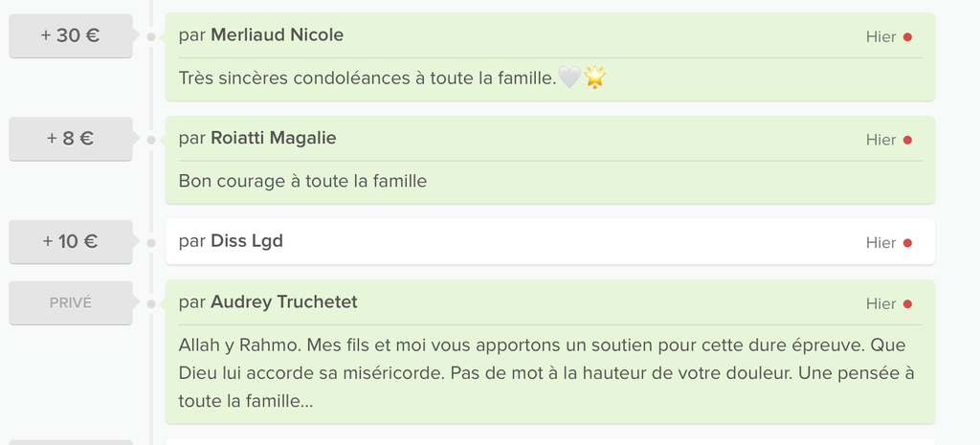The height and width of the screenshot is (445, 980).
Task: Click the PRIVÉ amount badge
Action: 70,303
